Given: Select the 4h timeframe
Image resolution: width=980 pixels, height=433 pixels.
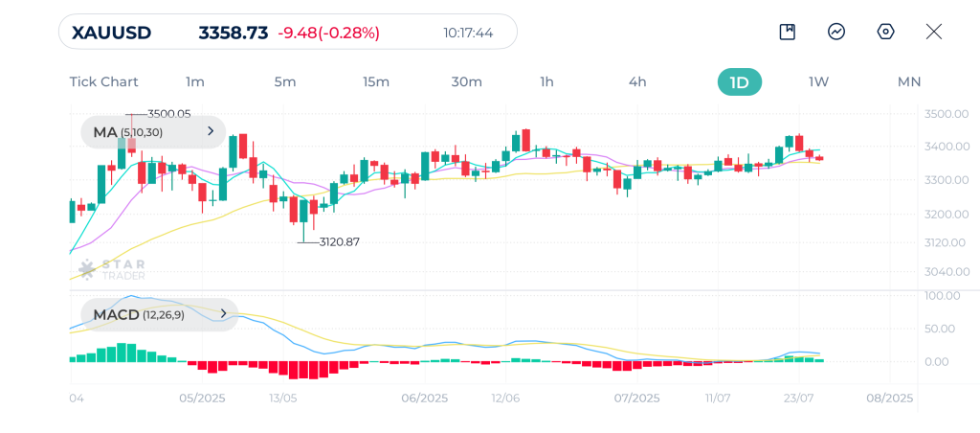Looking at the screenshot, I should pyautogui.click(x=637, y=81).
